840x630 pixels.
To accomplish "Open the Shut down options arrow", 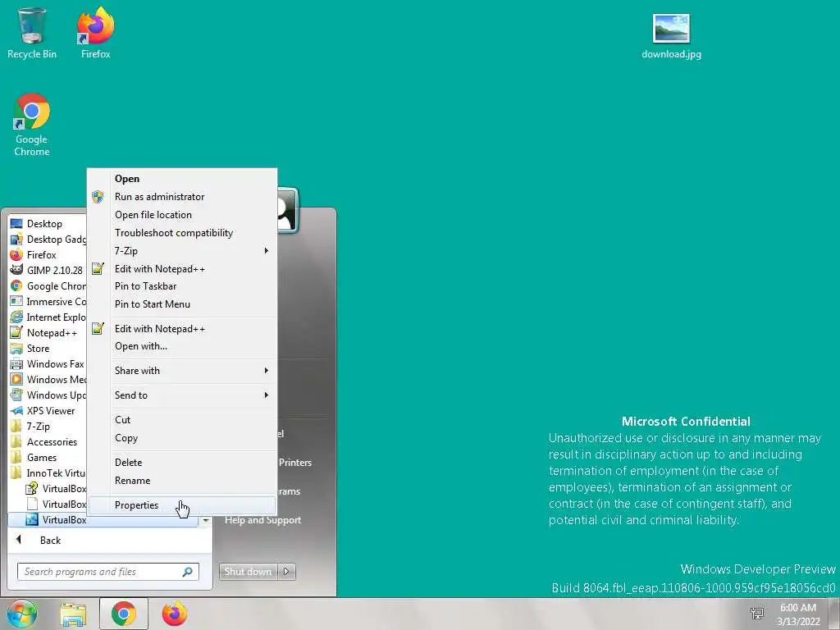I will coord(286,572).
